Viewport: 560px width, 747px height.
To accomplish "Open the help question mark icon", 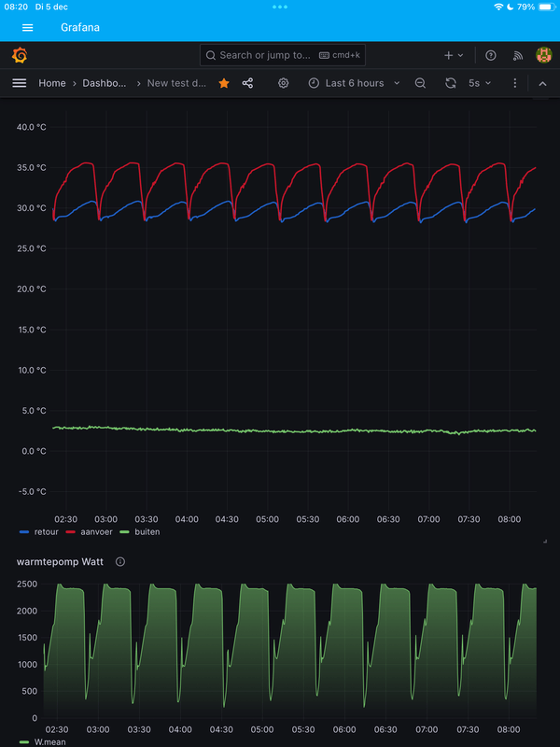I will click(491, 55).
